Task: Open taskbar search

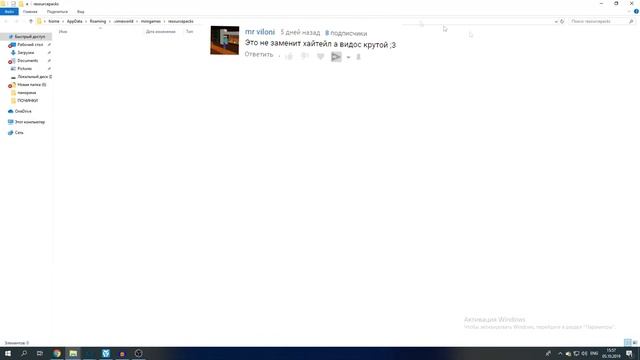Action: click(x=24, y=353)
